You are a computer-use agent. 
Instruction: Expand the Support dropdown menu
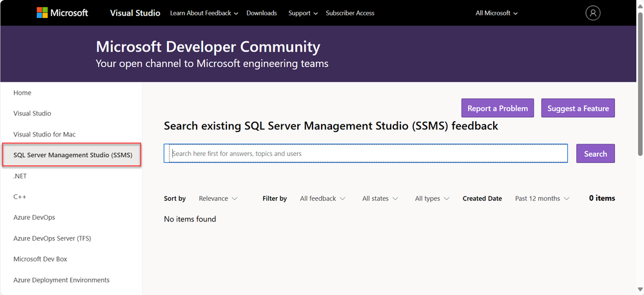[303, 13]
